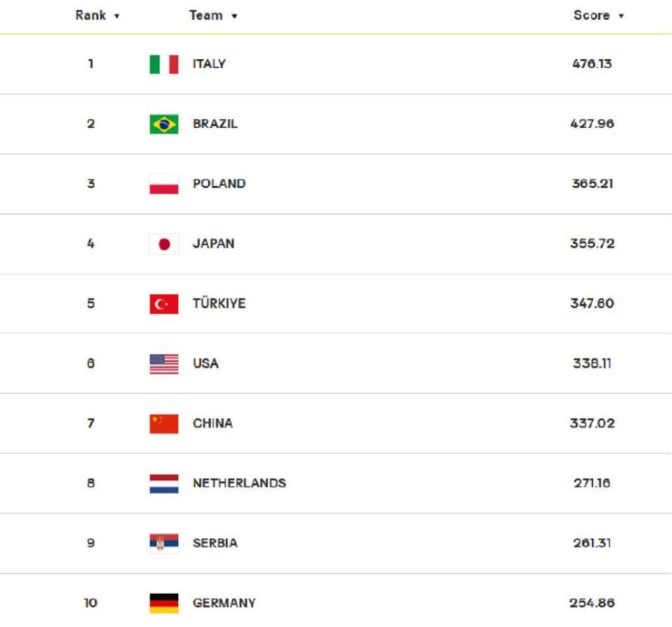The image size is (672, 627).
Task: Click the Serbia flag icon
Action: tap(164, 544)
